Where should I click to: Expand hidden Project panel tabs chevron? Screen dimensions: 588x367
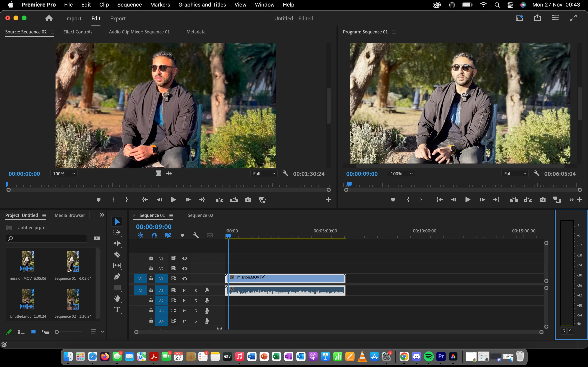102,215
